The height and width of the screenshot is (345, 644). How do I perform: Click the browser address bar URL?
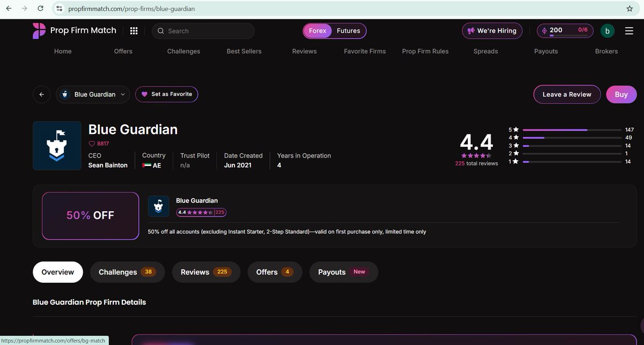131,9
